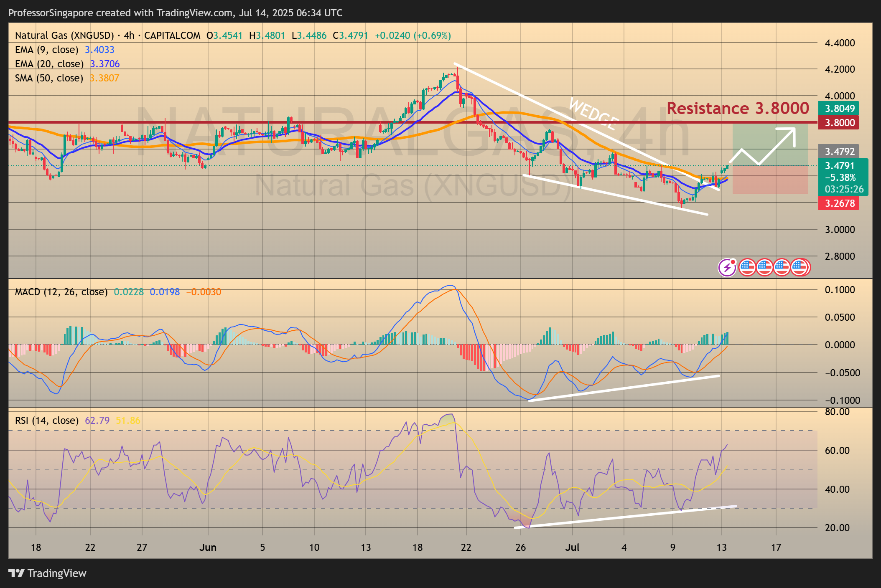
Task: Click MACD value 0.0228
Action: [129, 292]
